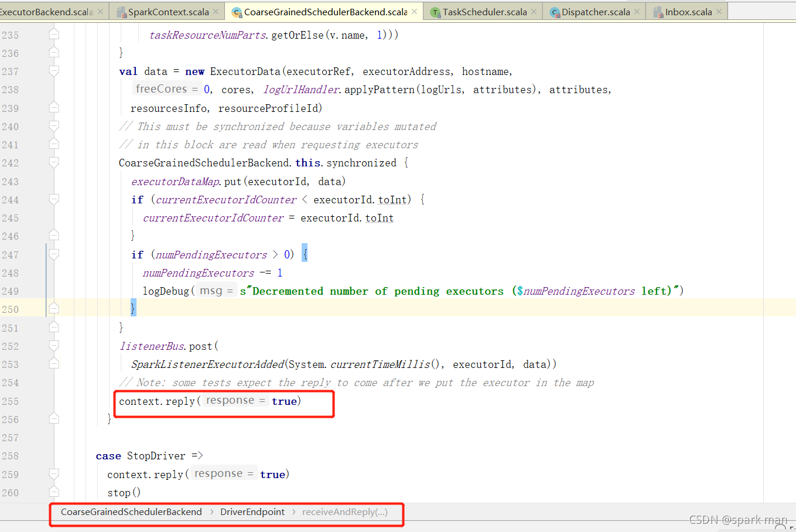The height and width of the screenshot is (532, 796).
Task: Click the StopDriver case on line 258
Action: pos(156,456)
